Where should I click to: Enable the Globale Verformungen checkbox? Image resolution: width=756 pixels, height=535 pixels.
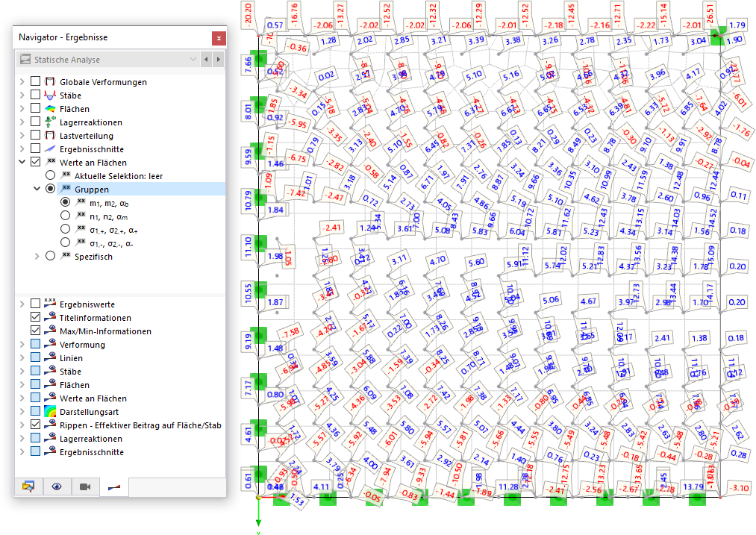pyautogui.click(x=35, y=81)
